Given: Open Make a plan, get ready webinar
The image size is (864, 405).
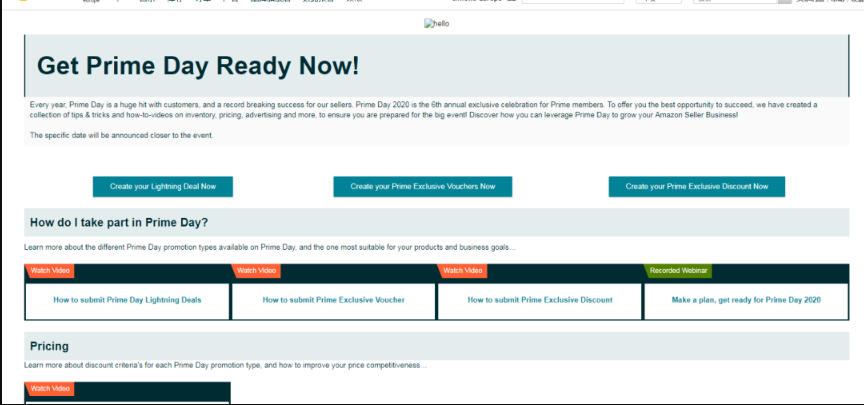Looking at the screenshot, I should pos(746,300).
